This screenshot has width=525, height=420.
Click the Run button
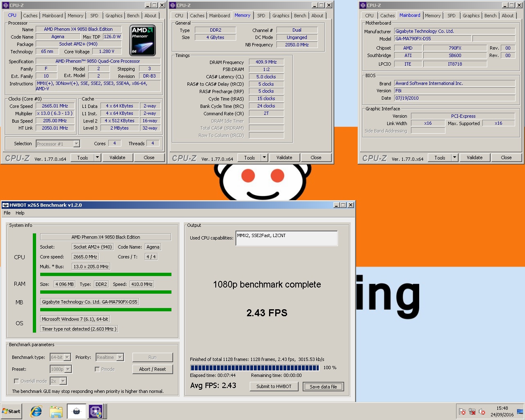pos(153,357)
